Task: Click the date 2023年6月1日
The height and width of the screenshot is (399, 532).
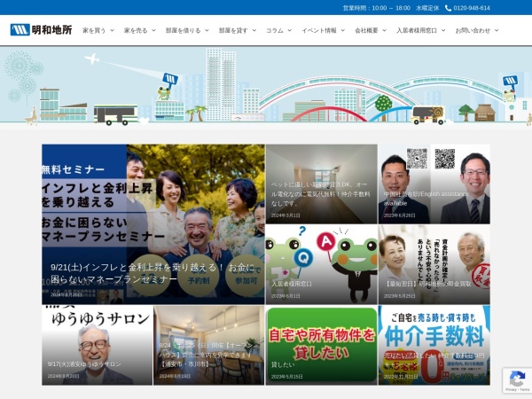Action: [x=286, y=296]
